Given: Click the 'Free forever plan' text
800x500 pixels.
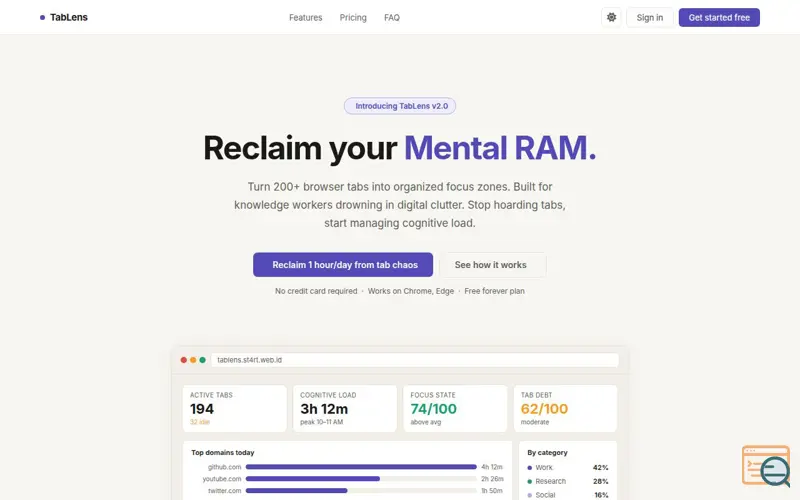Looking at the screenshot, I should coord(494,291).
